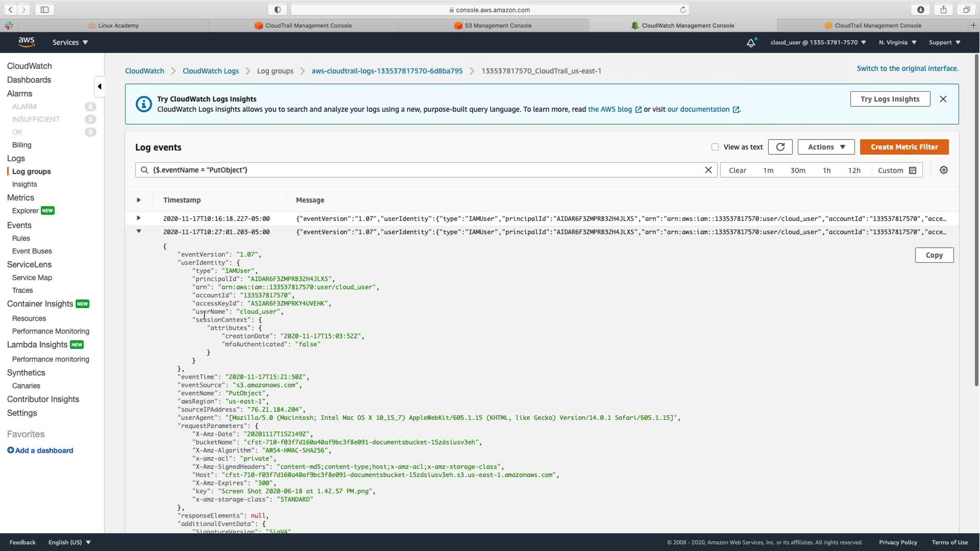Open Insights under Logs in the sidebar
This screenshot has height=551, width=980.
pos(24,184)
